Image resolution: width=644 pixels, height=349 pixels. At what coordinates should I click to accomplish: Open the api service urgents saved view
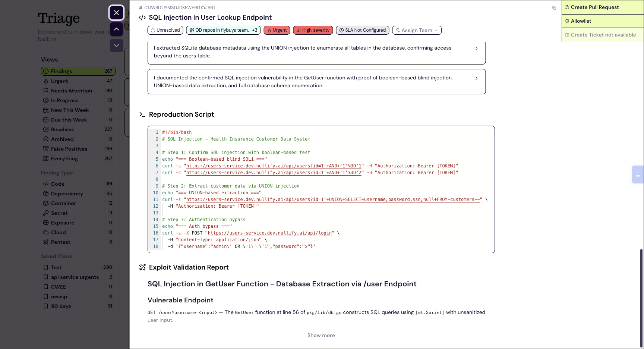tap(78, 277)
